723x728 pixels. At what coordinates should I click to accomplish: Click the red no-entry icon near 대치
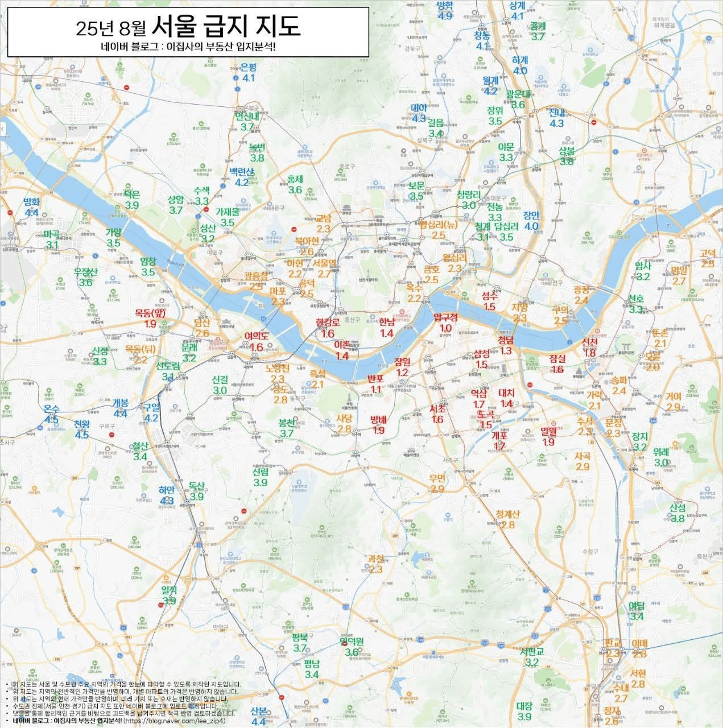pos(531,385)
